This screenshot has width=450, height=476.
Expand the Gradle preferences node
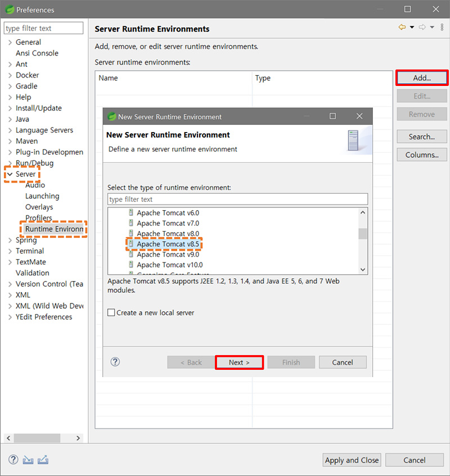(x=10, y=86)
